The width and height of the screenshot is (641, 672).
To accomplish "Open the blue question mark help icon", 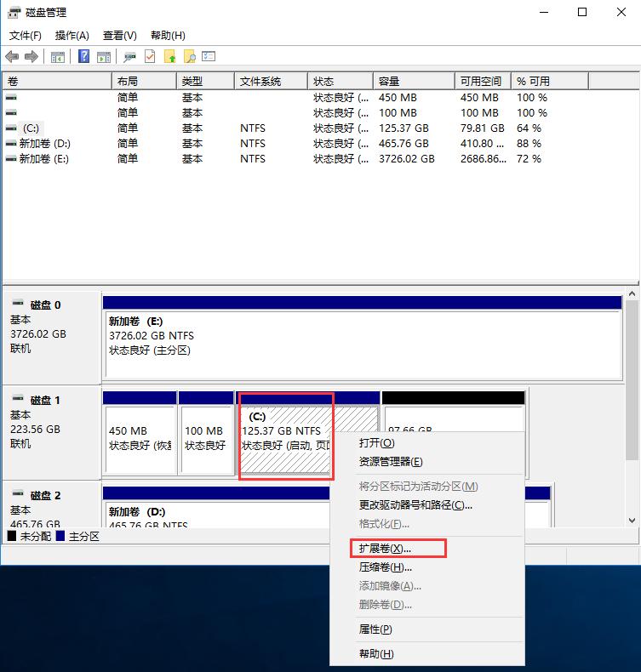I will pyautogui.click(x=84, y=57).
